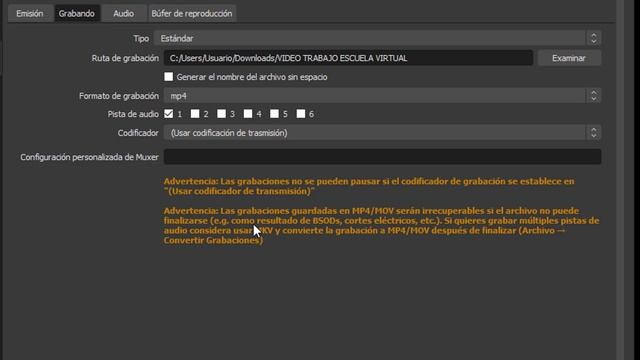Switch to the Emisión tab
This screenshot has width=640, height=360.
coord(30,13)
